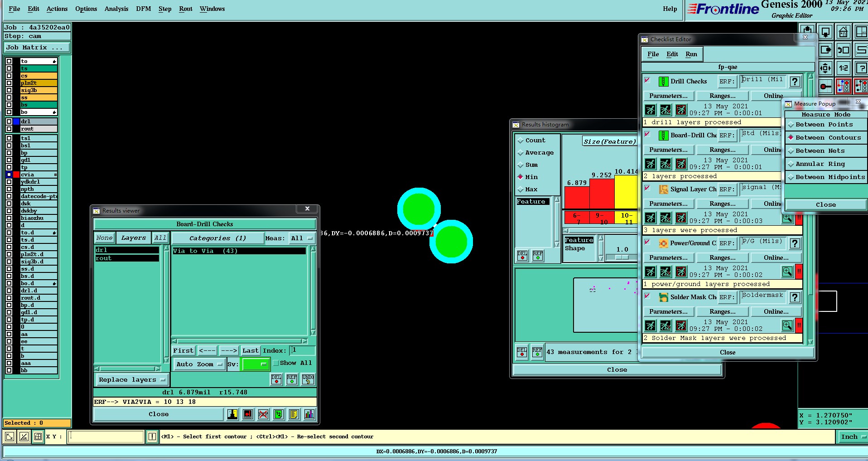Click the first run icon under Drill Checks
Screen dimensions: 868x461
coord(650,110)
